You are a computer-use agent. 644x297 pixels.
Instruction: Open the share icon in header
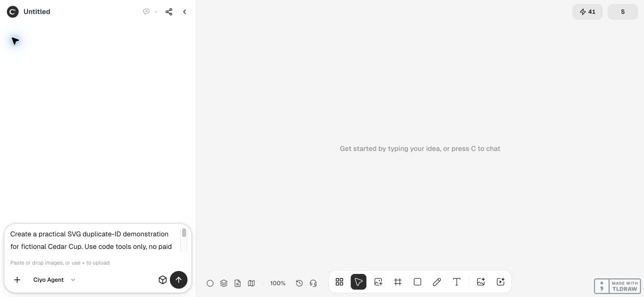(169, 12)
